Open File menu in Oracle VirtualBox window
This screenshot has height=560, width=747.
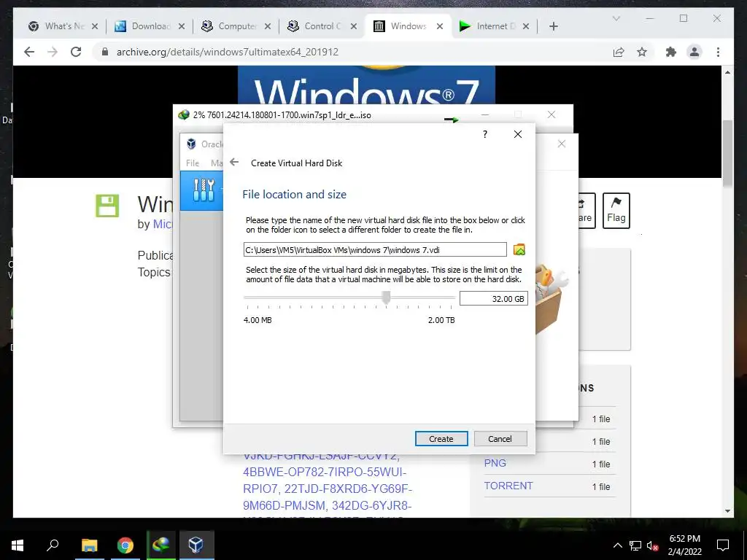pos(193,163)
